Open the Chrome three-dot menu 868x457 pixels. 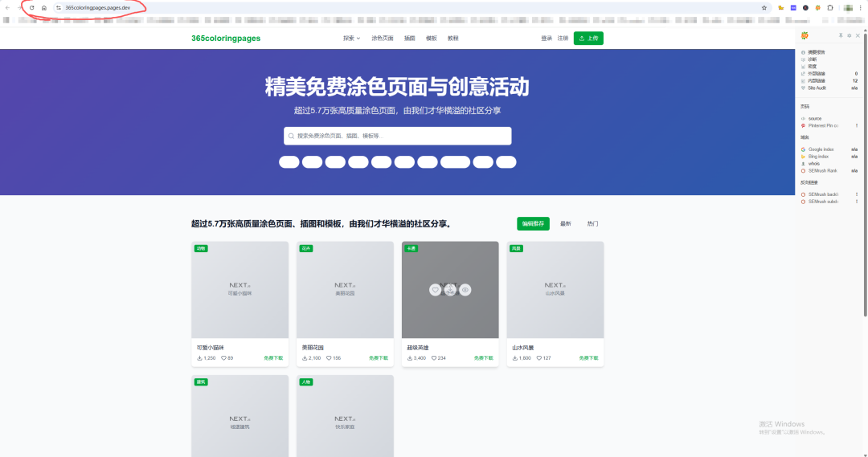pos(860,8)
